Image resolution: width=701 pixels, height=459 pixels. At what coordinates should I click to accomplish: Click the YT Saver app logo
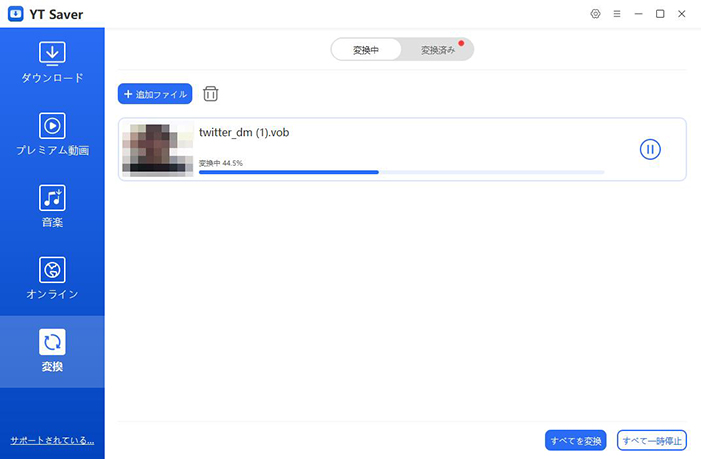(x=16, y=14)
